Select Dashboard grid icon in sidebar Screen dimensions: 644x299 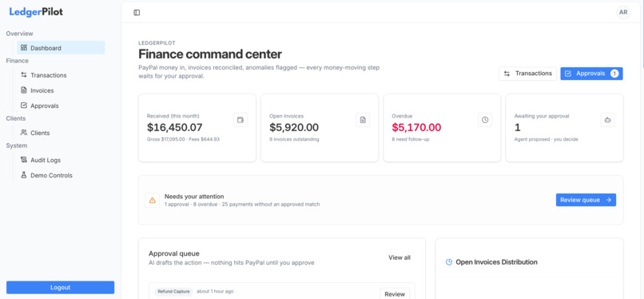click(24, 48)
